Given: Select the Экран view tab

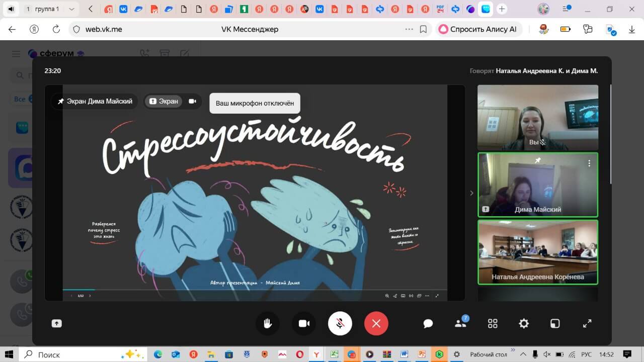Looking at the screenshot, I should coord(164,101).
